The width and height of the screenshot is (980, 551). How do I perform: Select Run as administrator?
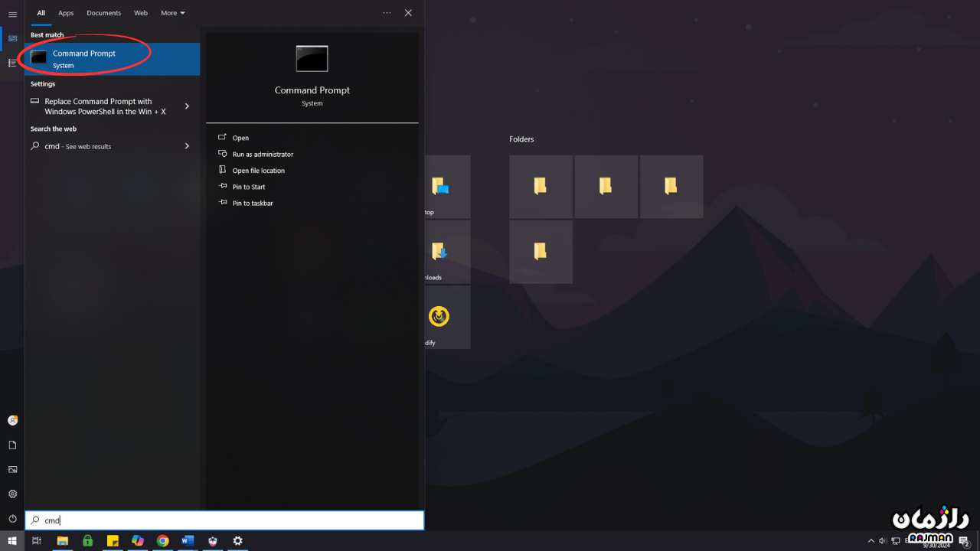[263, 155]
